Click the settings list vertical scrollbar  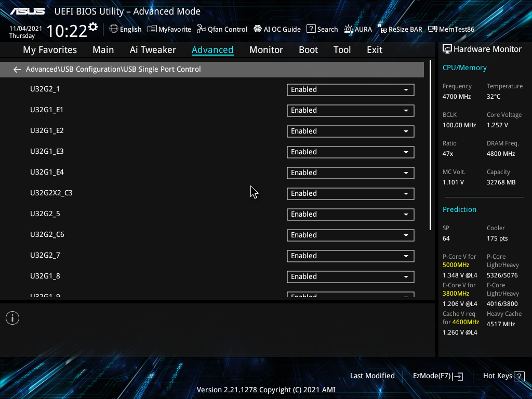click(x=430, y=145)
